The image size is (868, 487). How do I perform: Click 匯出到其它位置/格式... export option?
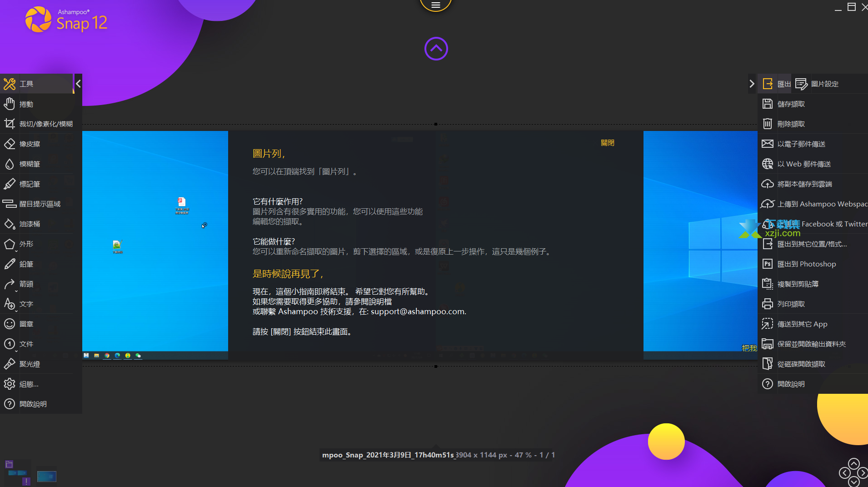click(x=813, y=244)
